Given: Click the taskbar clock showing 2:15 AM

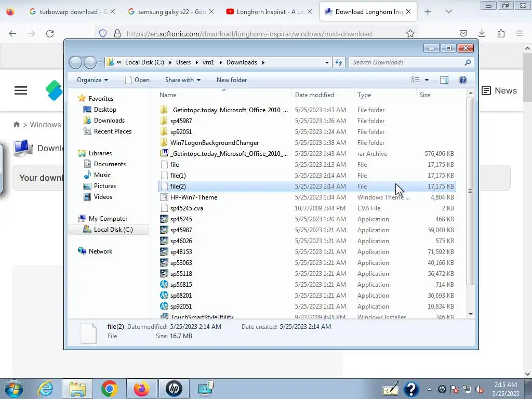Looking at the screenshot, I should coord(506,389).
